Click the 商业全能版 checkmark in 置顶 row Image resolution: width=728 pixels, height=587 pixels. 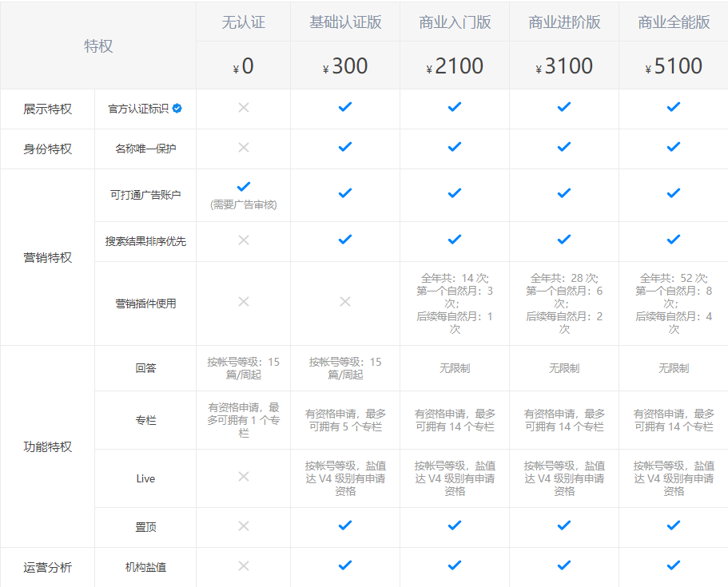pos(674,525)
